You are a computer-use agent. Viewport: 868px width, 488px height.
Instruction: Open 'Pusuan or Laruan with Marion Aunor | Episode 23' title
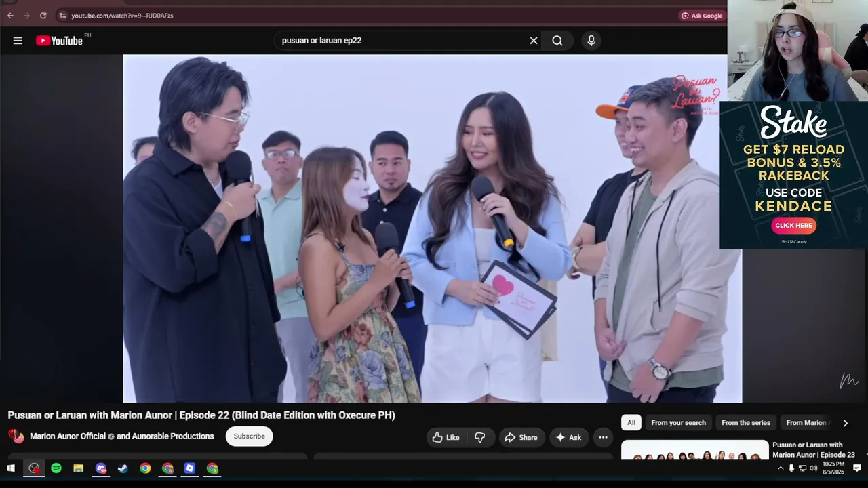point(814,450)
